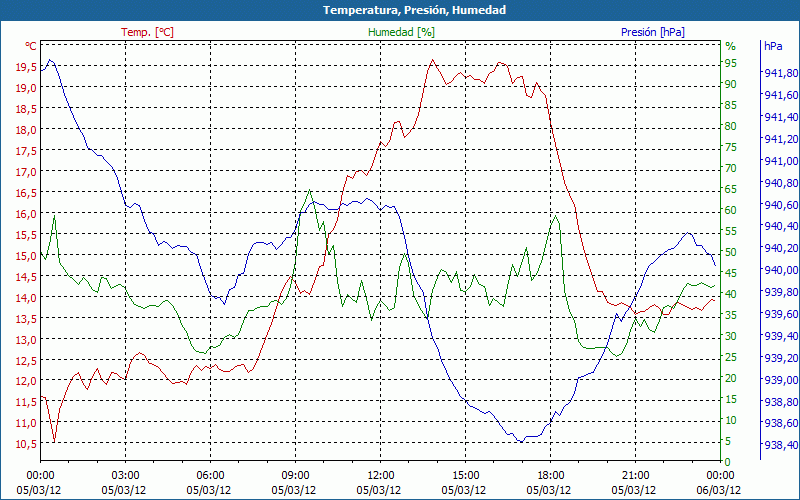Click the '939,00' pressure axis value
Image resolution: width=800 pixels, height=500 pixels.
781,380
